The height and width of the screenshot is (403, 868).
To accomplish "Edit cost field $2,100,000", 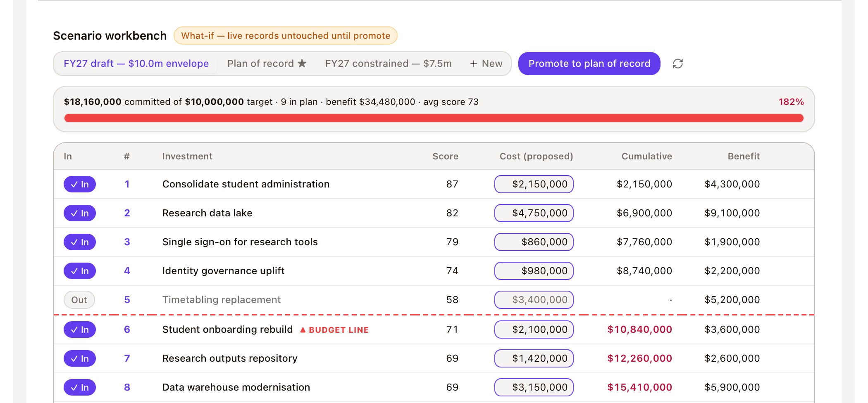I will (x=534, y=330).
